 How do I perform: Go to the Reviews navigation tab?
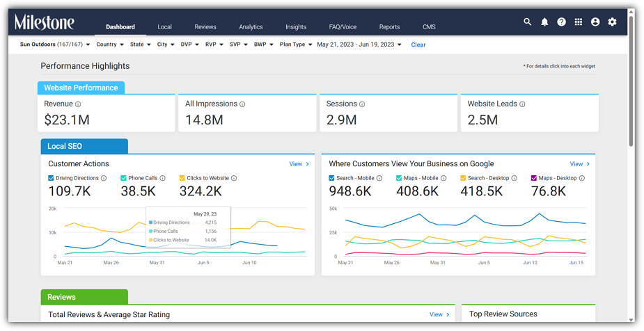pos(205,26)
